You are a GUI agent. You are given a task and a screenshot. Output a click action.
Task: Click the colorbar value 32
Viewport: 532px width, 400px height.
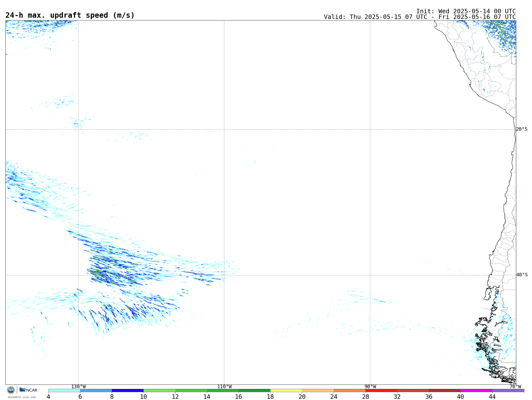(x=397, y=397)
